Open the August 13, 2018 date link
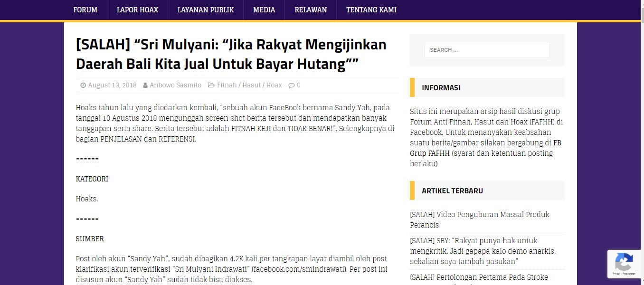This screenshot has height=285, width=644. 112,85
